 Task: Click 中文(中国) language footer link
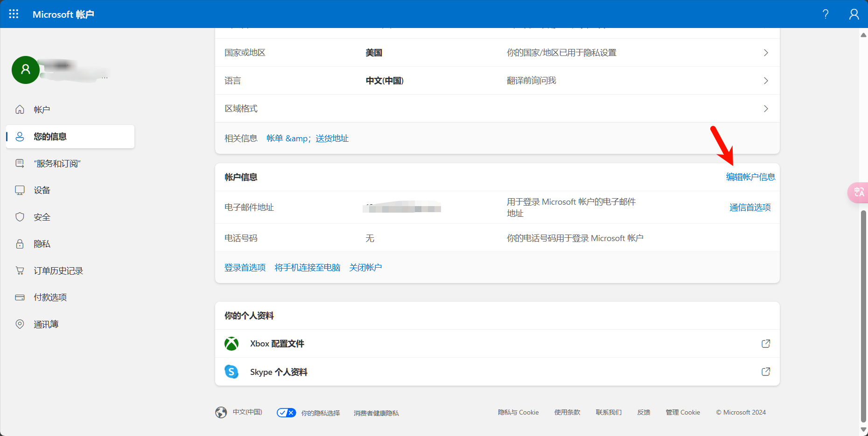point(248,412)
